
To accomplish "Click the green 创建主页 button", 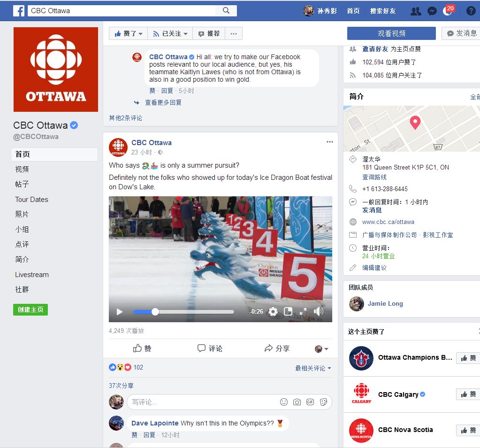I will (30, 310).
